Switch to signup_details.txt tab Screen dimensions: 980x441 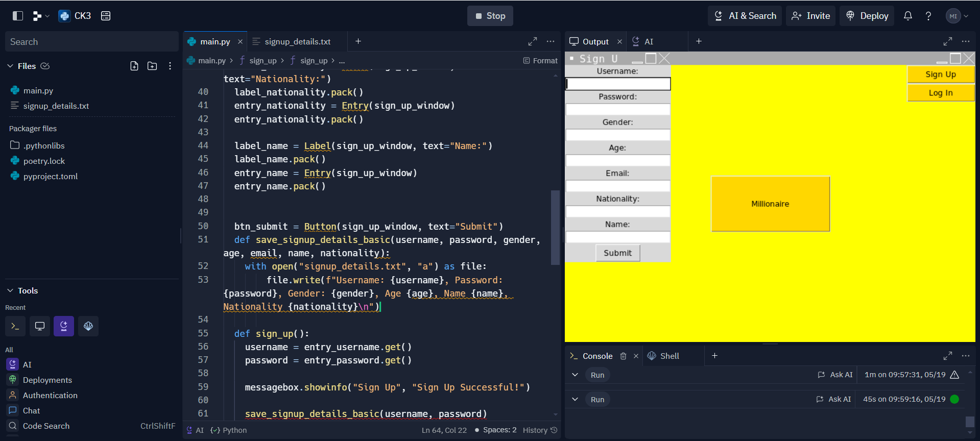click(x=297, y=41)
